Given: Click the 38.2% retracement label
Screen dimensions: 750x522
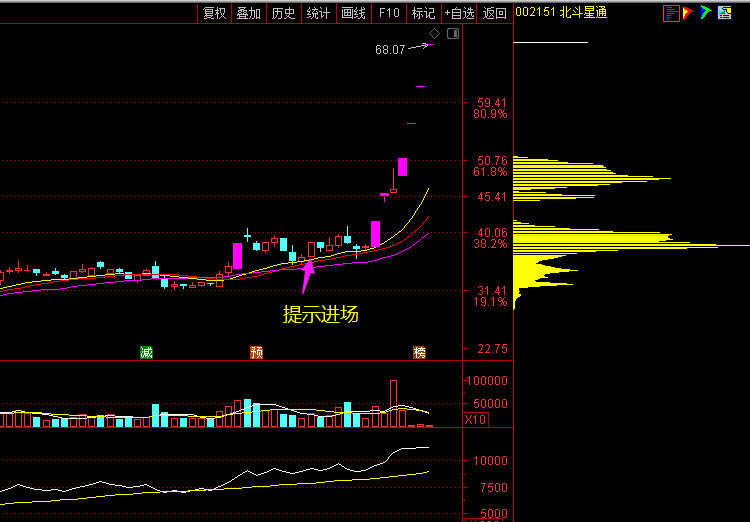Looking at the screenshot, I should click(490, 244).
